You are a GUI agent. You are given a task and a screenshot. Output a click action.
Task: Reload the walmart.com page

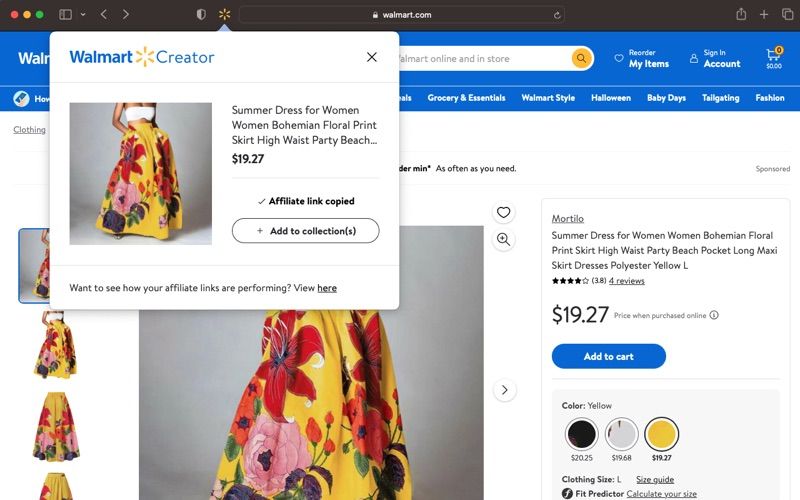[x=557, y=15]
